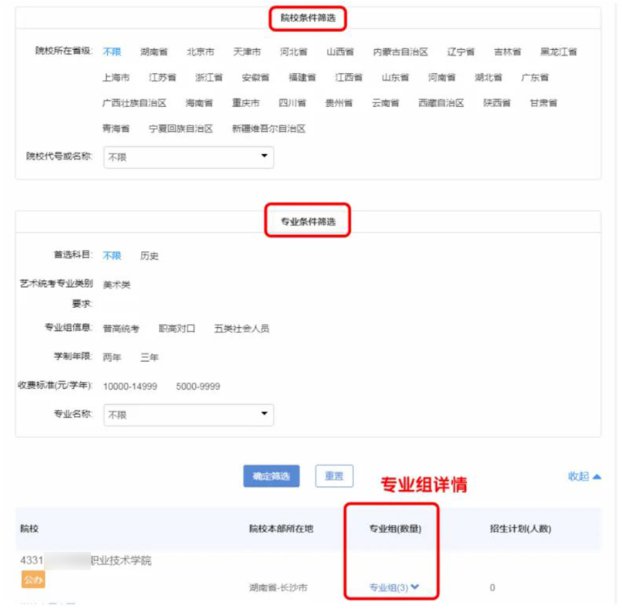622x614 pixels.
Task: Click the orange 公办 badge
Action: pos(33,579)
